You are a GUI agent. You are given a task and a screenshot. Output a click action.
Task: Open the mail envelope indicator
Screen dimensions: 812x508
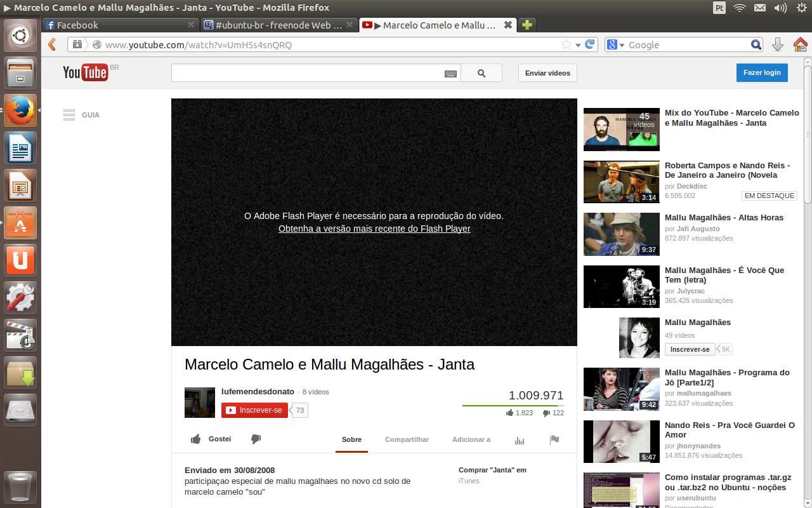[x=760, y=8]
